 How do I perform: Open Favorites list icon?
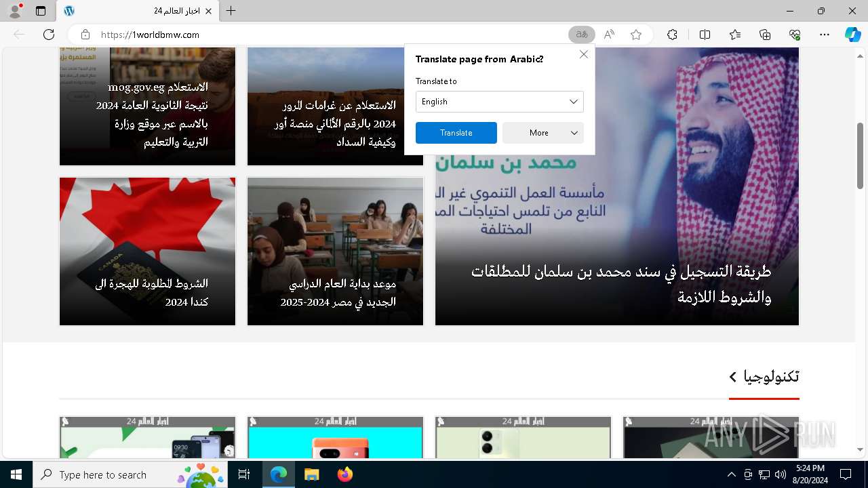click(735, 35)
